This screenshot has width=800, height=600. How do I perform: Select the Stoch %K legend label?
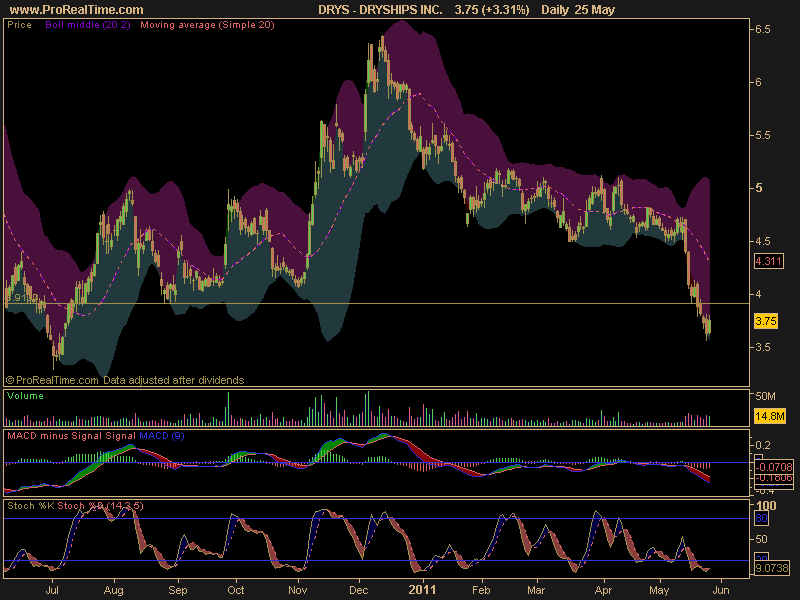[x=30, y=506]
